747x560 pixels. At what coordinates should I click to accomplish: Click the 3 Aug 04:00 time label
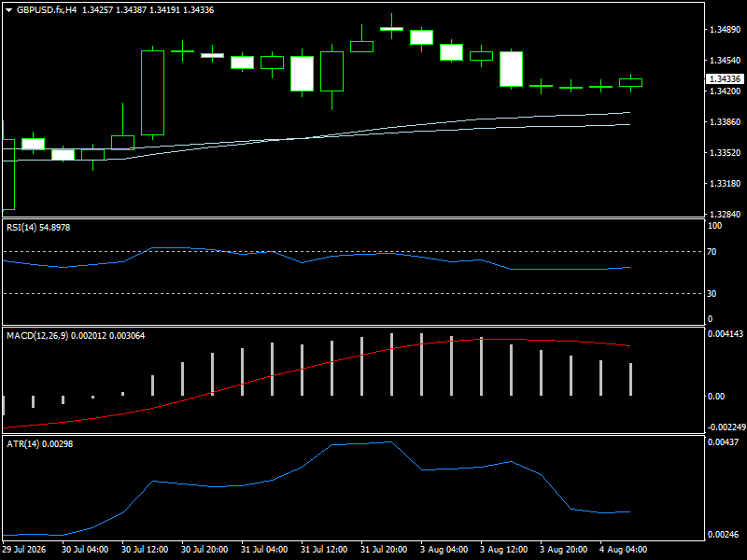point(444,549)
